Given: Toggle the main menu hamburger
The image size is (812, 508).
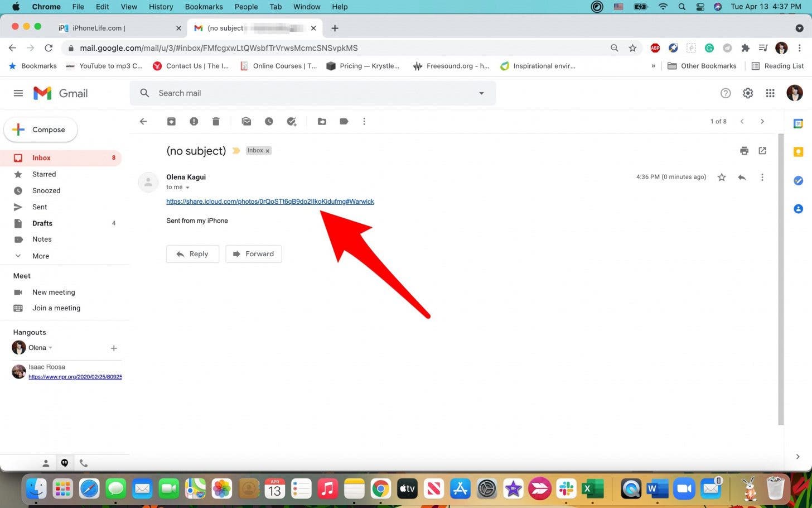Looking at the screenshot, I should click(18, 93).
